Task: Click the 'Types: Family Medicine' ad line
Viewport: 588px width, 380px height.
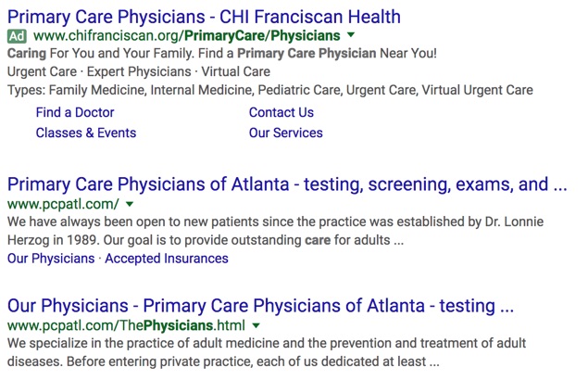Action: 269,90
